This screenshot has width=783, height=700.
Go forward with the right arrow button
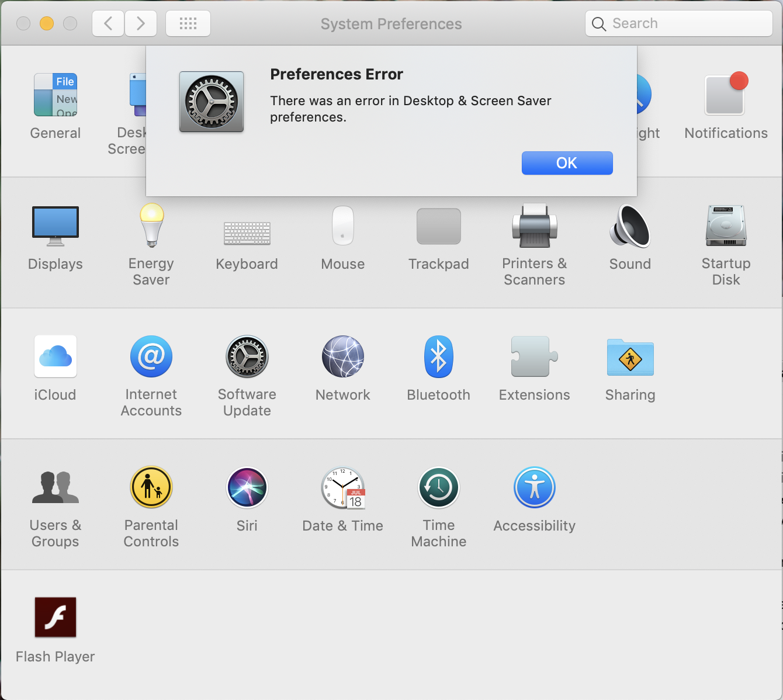tap(141, 23)
